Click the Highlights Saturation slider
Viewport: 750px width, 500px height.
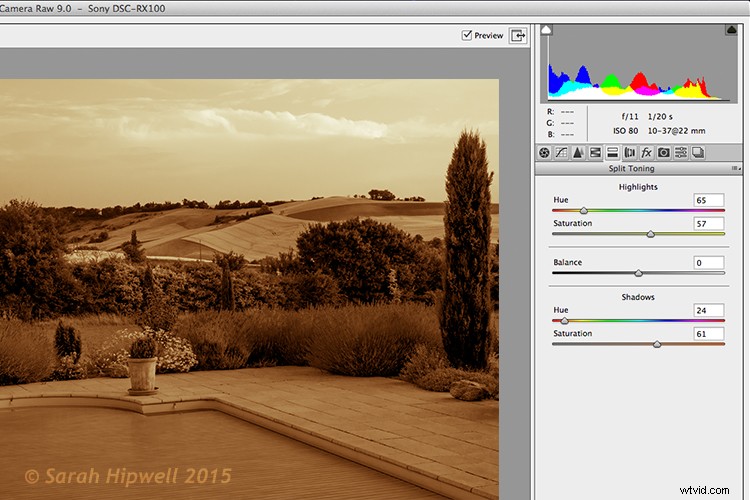point(639,234)
